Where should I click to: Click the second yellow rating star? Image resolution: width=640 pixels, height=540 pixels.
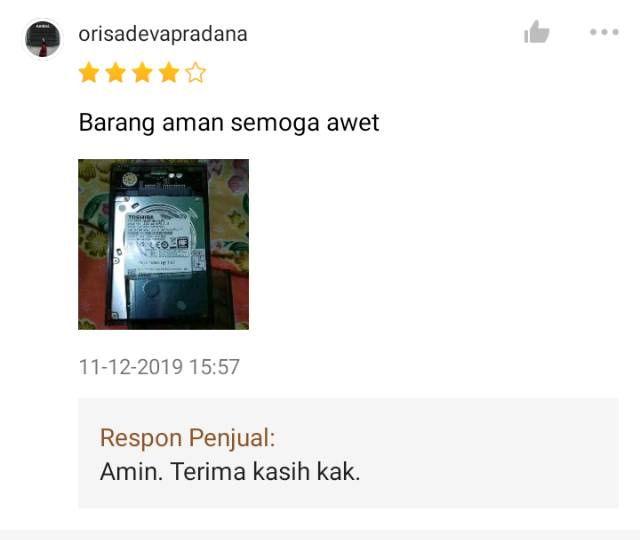point(116,73)
